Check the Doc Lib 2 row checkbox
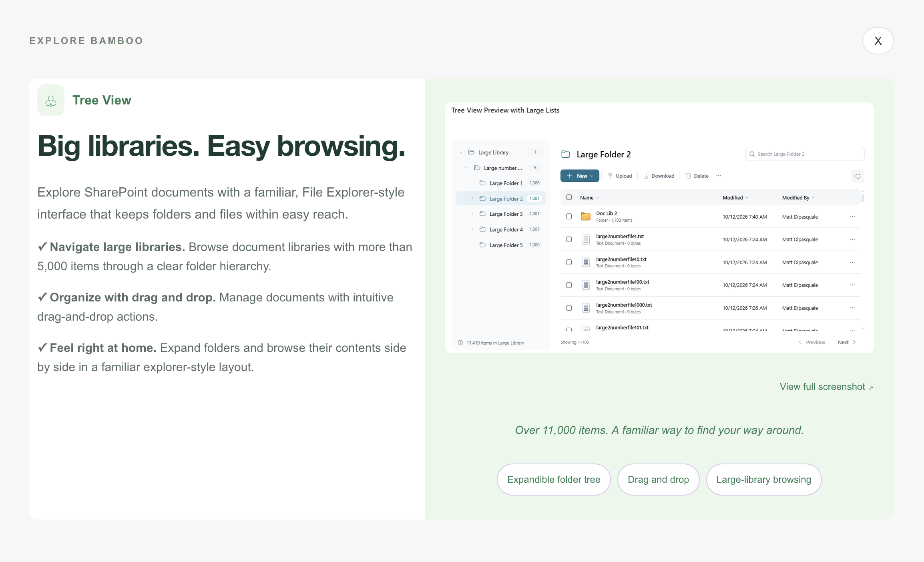Image resolution: width=924 pixels, height=562 pixels. (x=569, y=217)
